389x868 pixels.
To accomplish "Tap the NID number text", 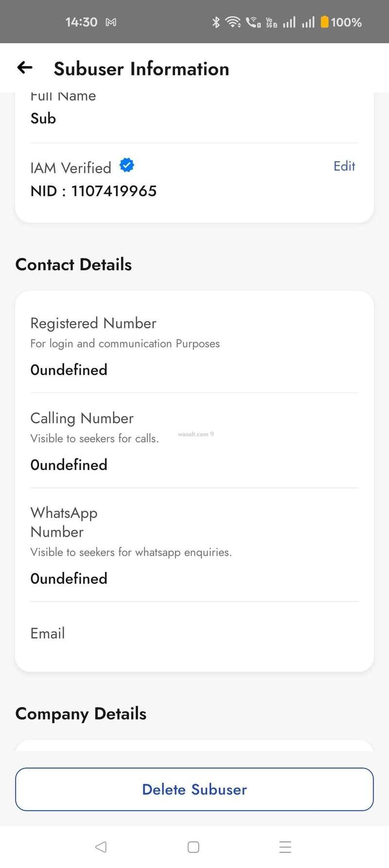I will (x=93, y=191).
